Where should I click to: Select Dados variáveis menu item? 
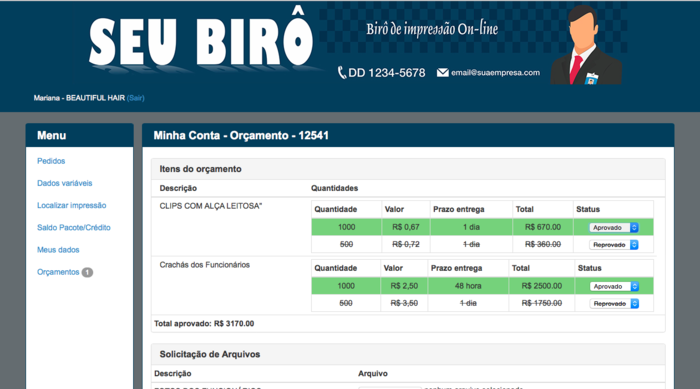64,183
